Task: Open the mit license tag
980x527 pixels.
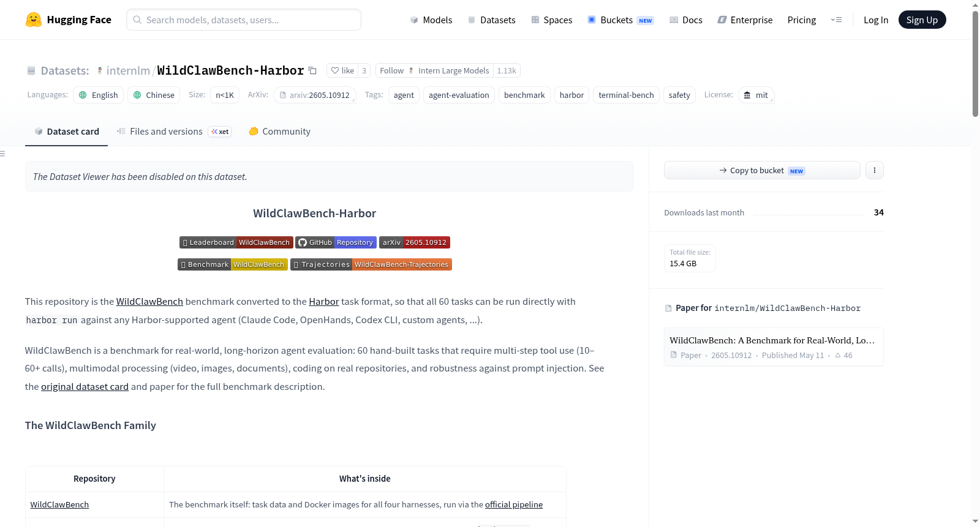Action: (756, 95)
